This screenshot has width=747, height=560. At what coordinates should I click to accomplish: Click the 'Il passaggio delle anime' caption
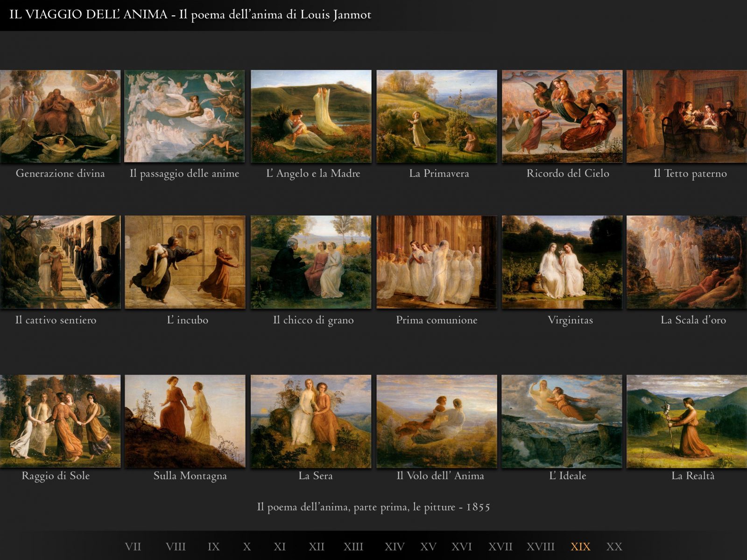[x=184, y=174]
